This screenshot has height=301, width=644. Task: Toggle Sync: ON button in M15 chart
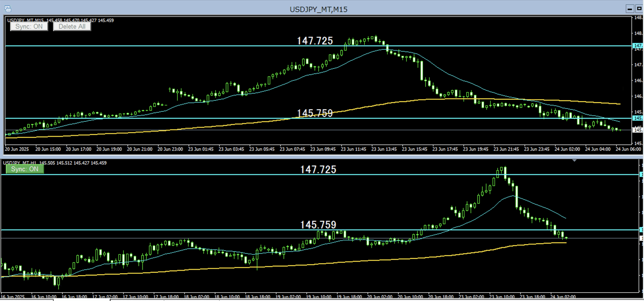point(29,27)
